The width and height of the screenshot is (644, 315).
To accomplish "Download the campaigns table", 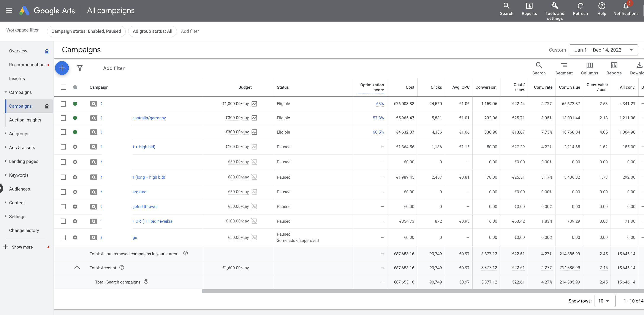I will tap(637, 68).
